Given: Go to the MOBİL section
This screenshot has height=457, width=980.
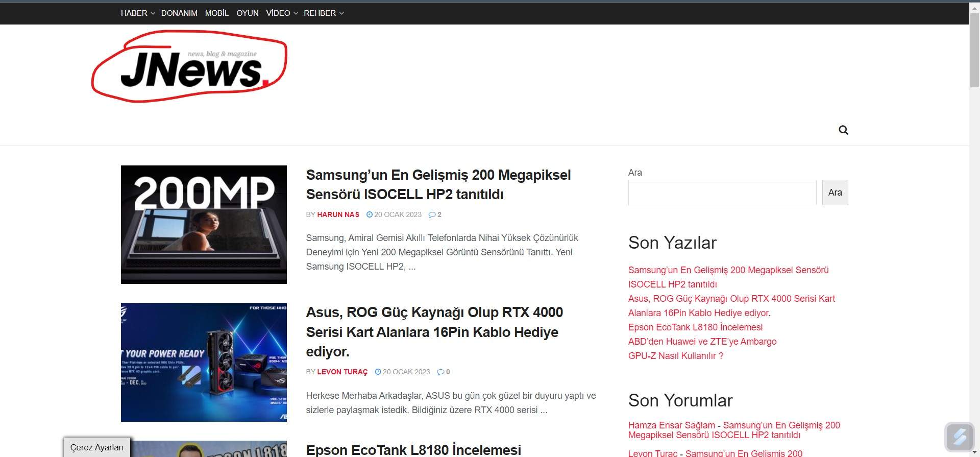Looking at the screenshot, I should 216,13.
